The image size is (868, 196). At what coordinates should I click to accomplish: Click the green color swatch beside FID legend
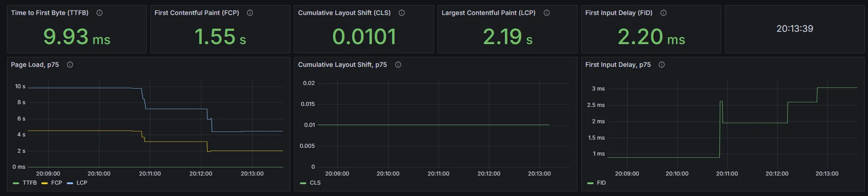[590, 183]
